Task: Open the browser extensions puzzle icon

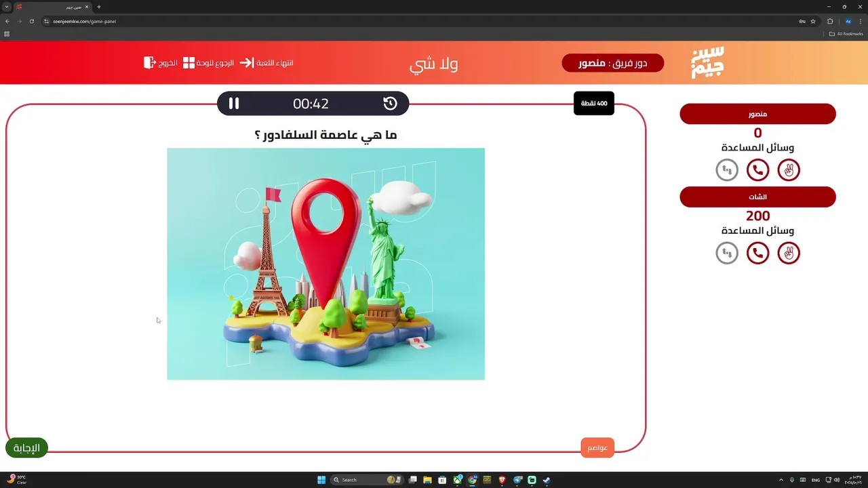Action: (830, 21)
